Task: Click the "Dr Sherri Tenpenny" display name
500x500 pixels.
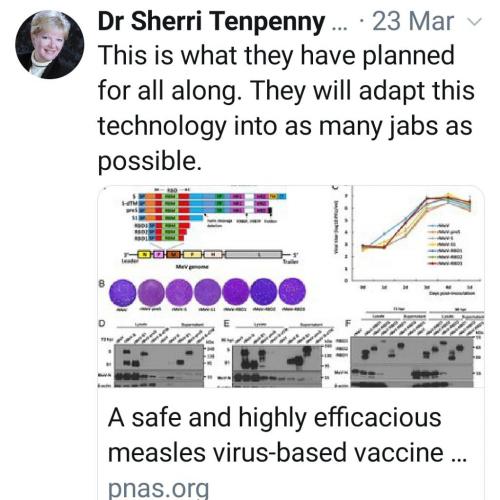Action: pos(211,22)
